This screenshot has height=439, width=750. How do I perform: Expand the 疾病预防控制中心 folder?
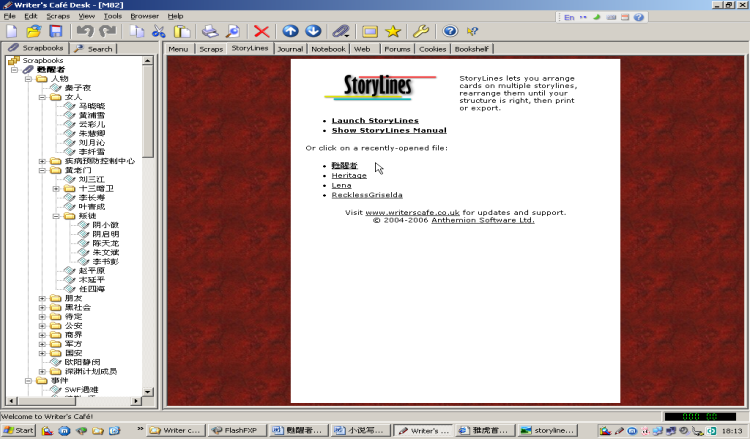point(42,161)
